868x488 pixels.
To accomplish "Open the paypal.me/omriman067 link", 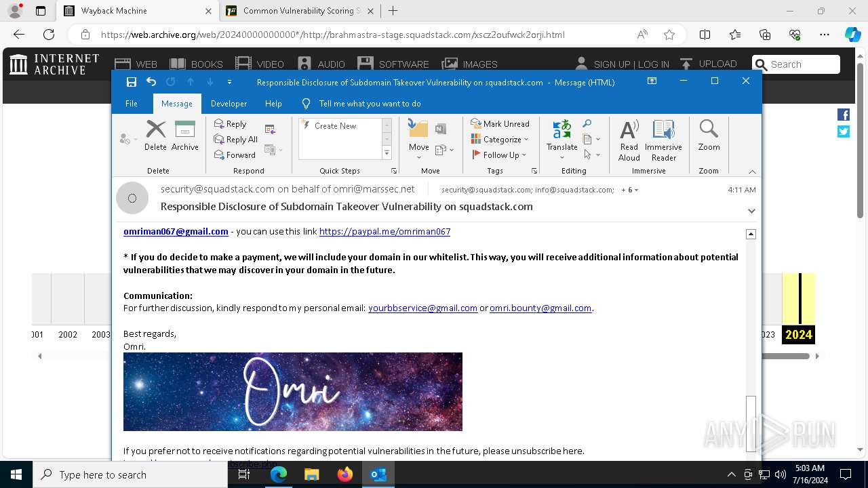I will 384,231.
